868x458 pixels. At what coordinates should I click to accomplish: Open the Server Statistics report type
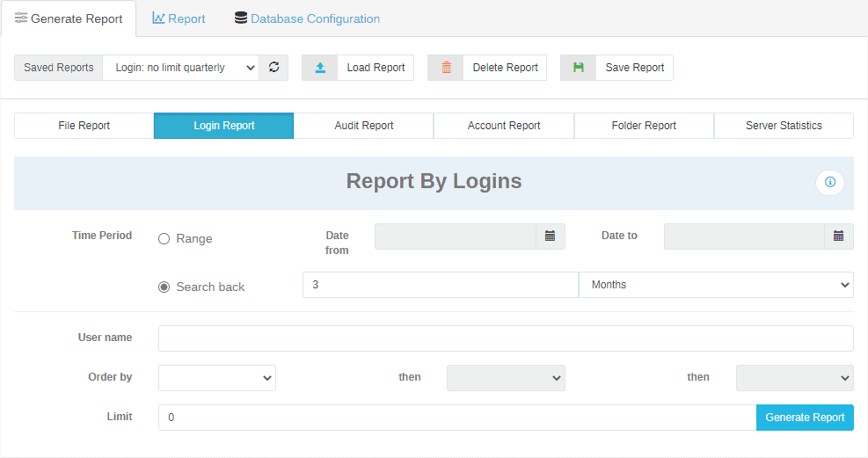[x=784, y=126]
